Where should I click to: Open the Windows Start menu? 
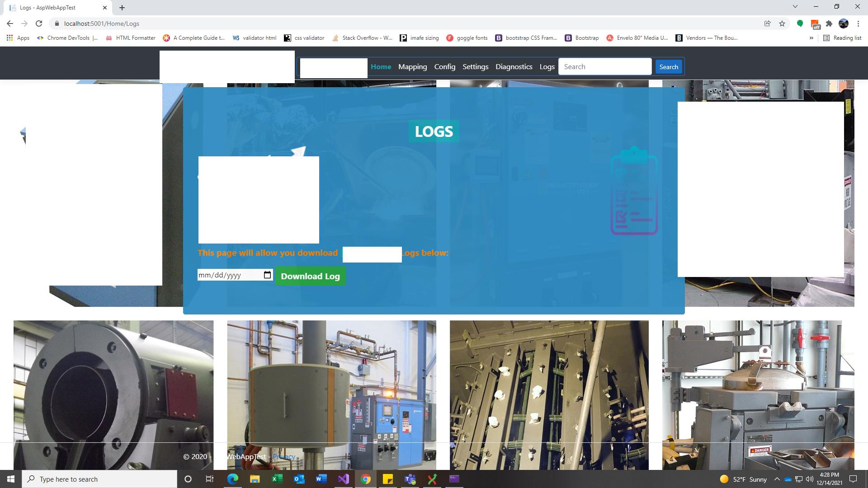[11, 479]
